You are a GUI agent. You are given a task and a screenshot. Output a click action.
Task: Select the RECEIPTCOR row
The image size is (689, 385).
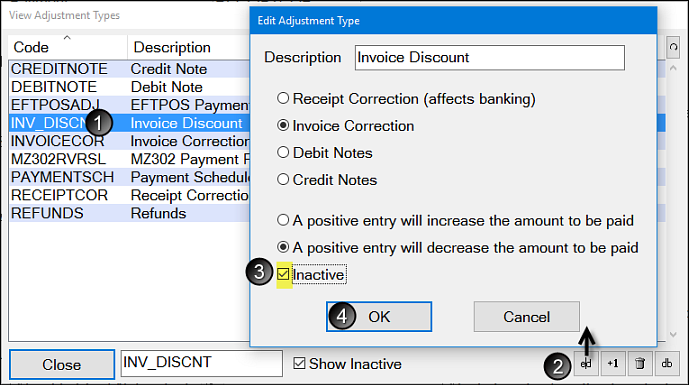tap(129, 195)
